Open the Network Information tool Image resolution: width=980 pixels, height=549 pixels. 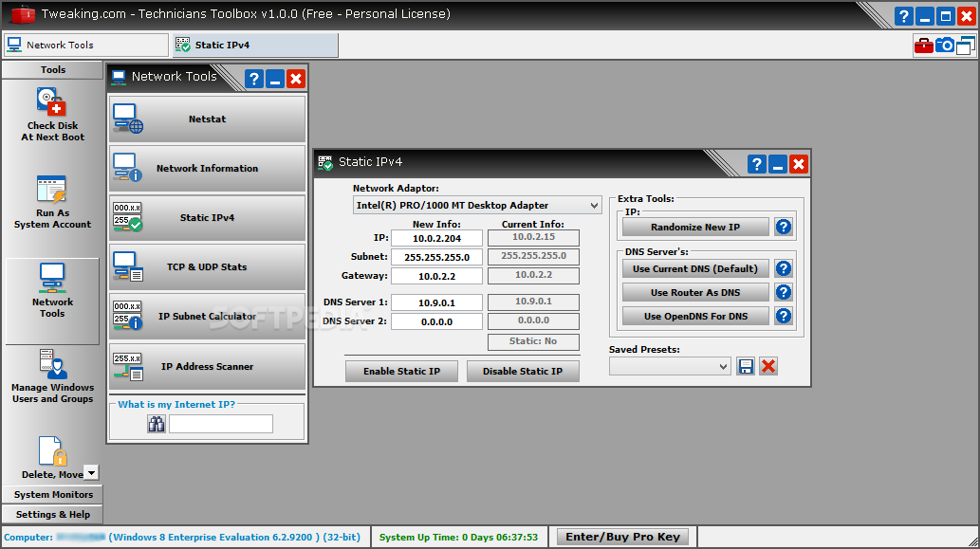tap(208, 168)
